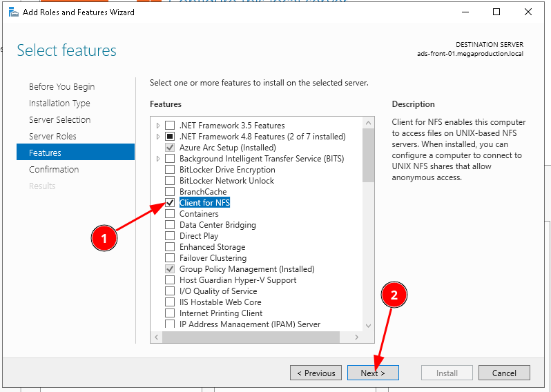Check the Failover Clustering feature
This screenshot has height=392, width=551.
click(170, 258)
